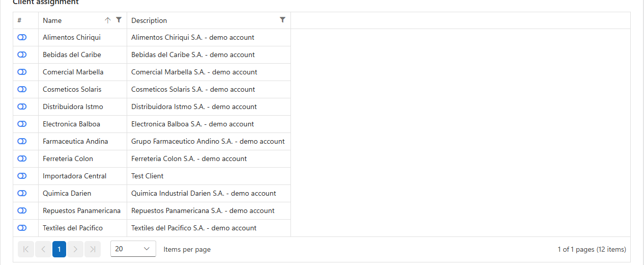Select Bebidas del Caribe name cell
Viewport: 644px width, 265px height.
coord(83,55)
